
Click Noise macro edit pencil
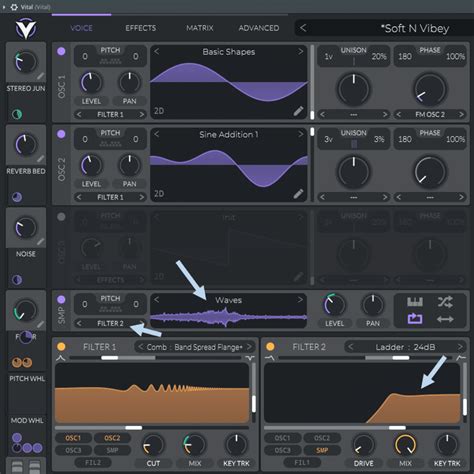[x=40, y=242]
